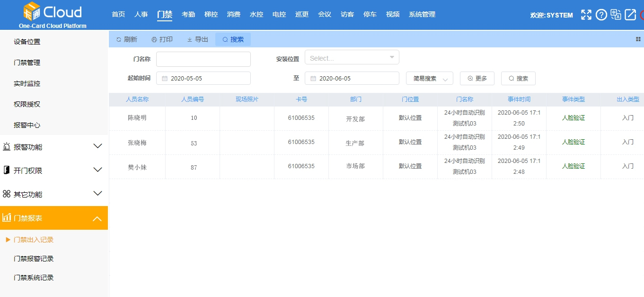Screen dimensions: 644x297
Task: Open the 梯控 menu
Action: [211, 15]
